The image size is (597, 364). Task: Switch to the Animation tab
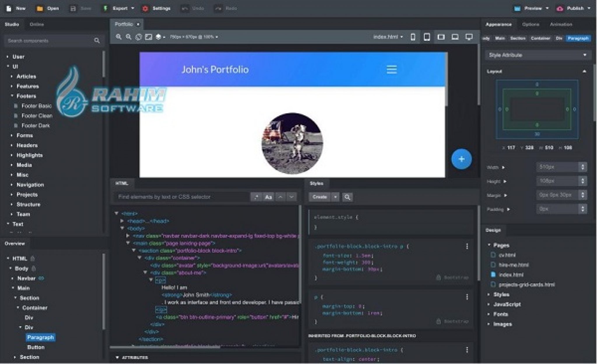pyautogui.click(x=561, y=24)
